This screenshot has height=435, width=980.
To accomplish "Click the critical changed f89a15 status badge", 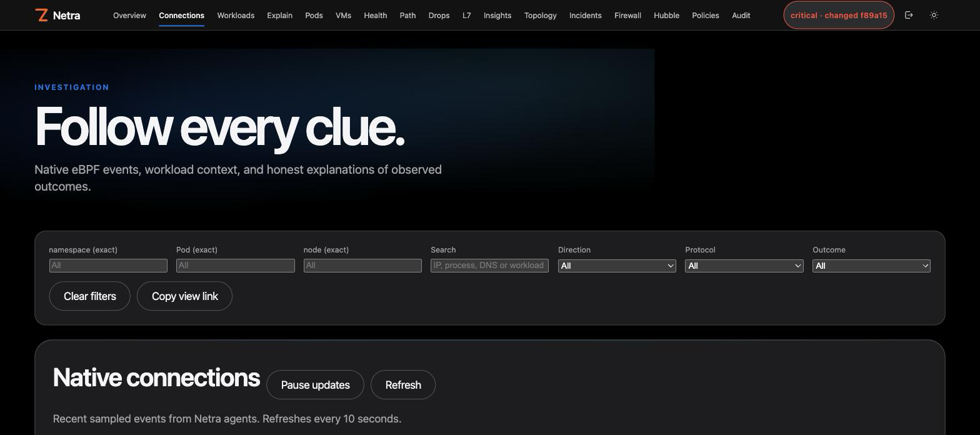I will [x=839, y=15].
